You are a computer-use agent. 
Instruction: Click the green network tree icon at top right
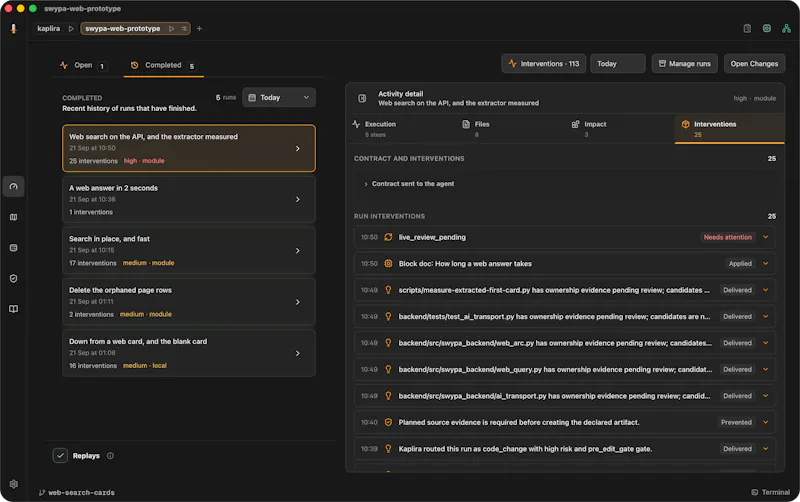click(786, 29)
